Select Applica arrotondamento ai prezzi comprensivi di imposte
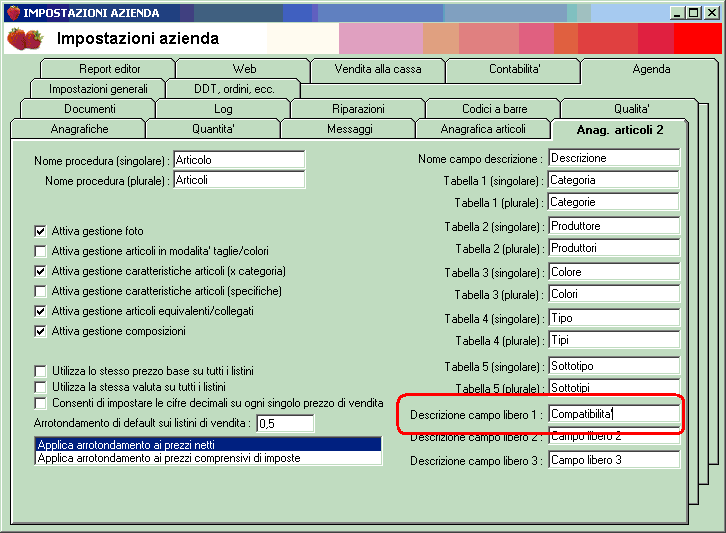The width and height of the screenshot is (726, 533). [208, 458]
